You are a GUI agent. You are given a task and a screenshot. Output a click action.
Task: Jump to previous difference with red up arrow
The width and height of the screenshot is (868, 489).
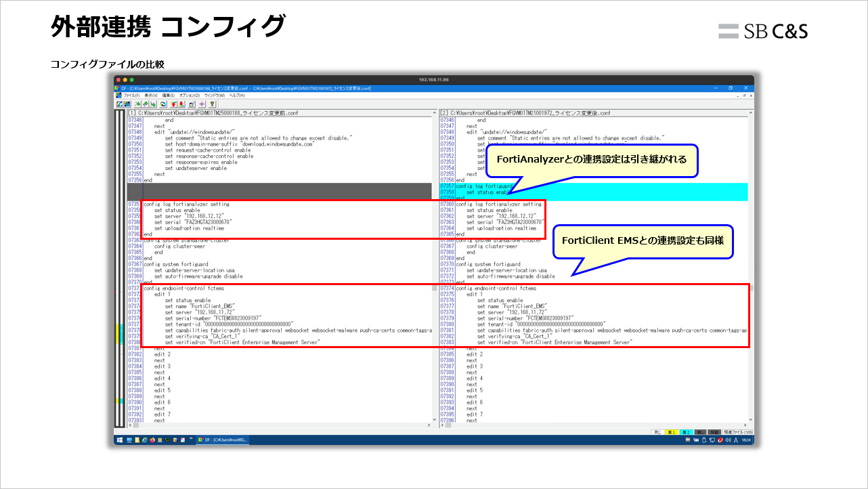tap(174, 104)
